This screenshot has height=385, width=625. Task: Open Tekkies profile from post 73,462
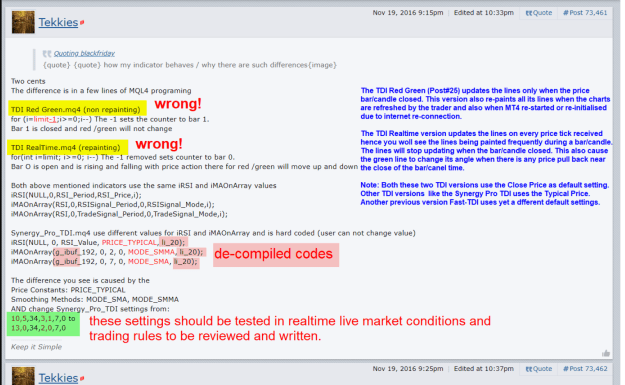[58, 378]
